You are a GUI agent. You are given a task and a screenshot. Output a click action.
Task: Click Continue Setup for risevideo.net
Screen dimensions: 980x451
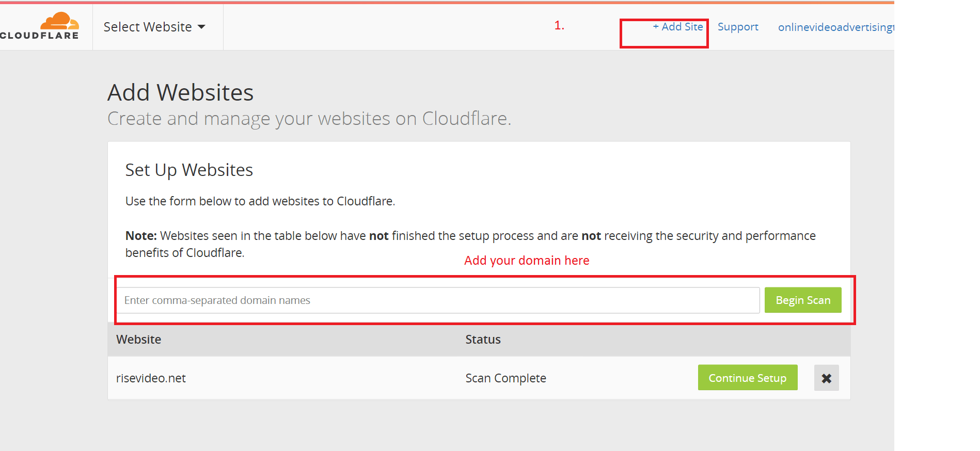747,378
